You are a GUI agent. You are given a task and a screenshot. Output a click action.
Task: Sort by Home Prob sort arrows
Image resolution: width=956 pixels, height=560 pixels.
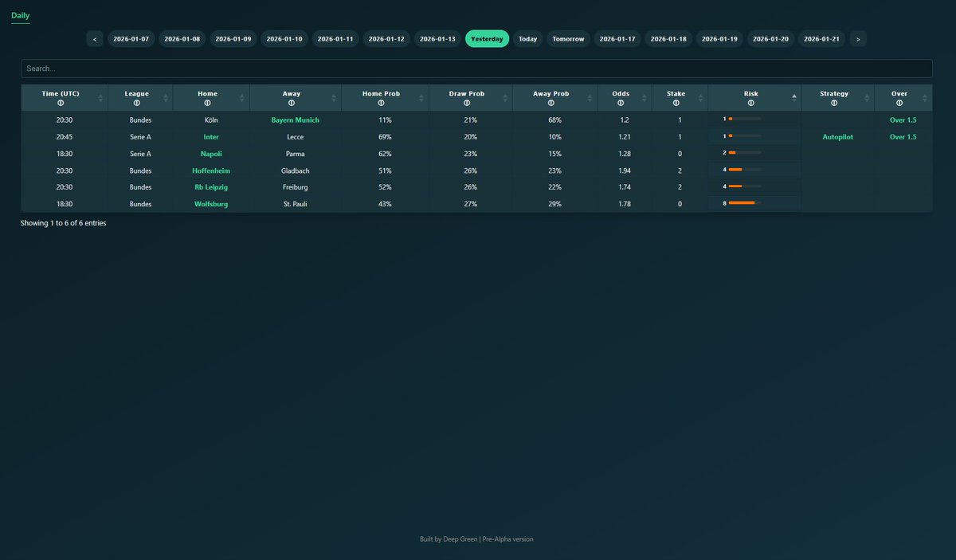[421, 98]
